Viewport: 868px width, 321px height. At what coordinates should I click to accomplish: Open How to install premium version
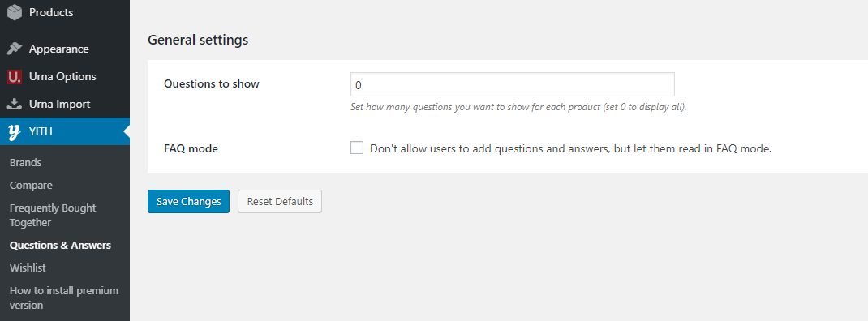click(x=64, y=297)
